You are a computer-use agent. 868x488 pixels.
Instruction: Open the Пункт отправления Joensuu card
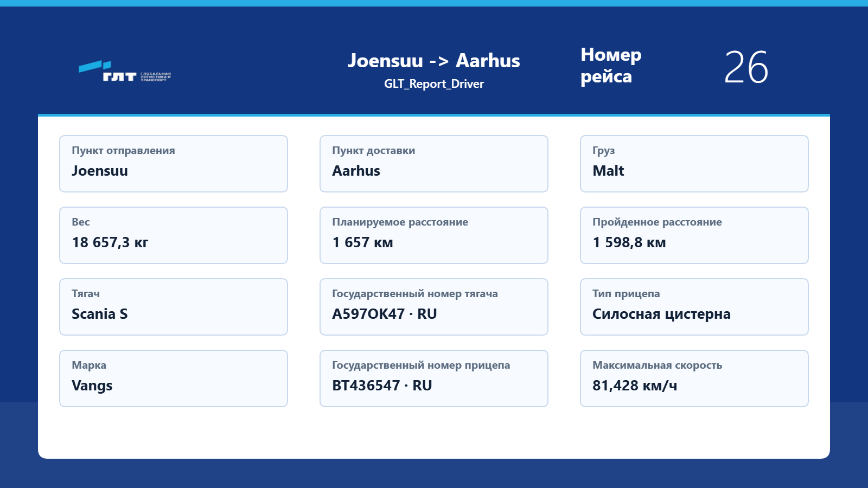pos(174,164)
